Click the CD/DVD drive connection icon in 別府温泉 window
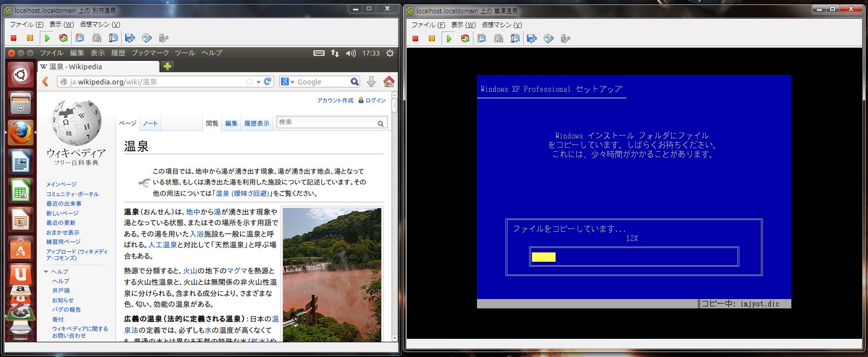This screenshot has width=868, height=357. [147, 38]
